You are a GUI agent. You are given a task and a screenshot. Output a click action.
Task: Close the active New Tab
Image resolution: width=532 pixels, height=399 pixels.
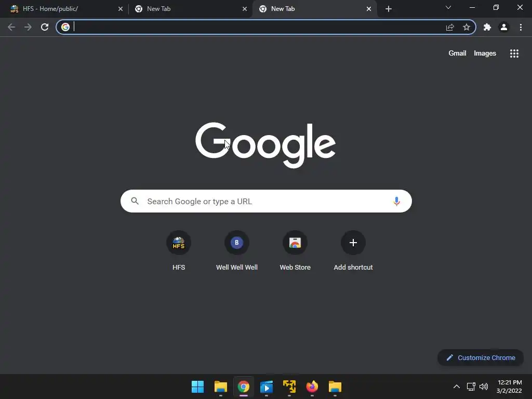pyautogui.click(x=369, y=9)
